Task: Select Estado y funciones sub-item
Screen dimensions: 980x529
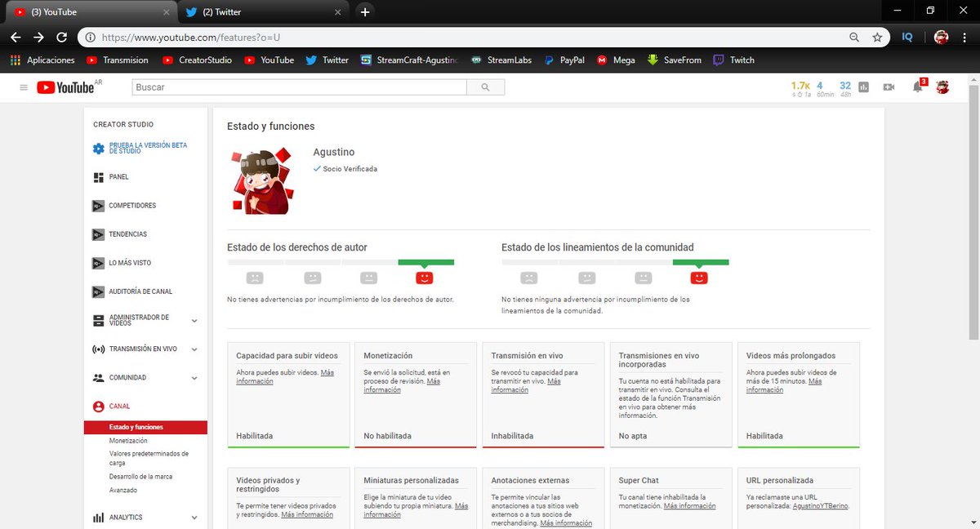Action: point(145,427)
